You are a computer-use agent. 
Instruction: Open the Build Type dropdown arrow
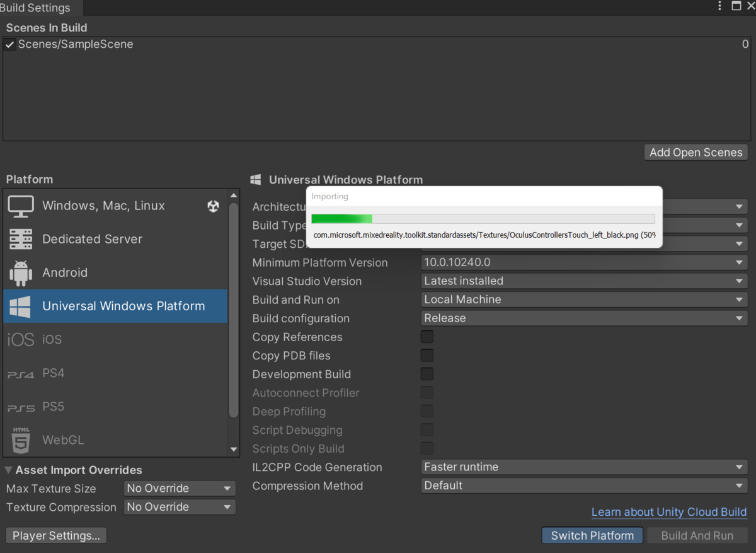click(739, 225)
